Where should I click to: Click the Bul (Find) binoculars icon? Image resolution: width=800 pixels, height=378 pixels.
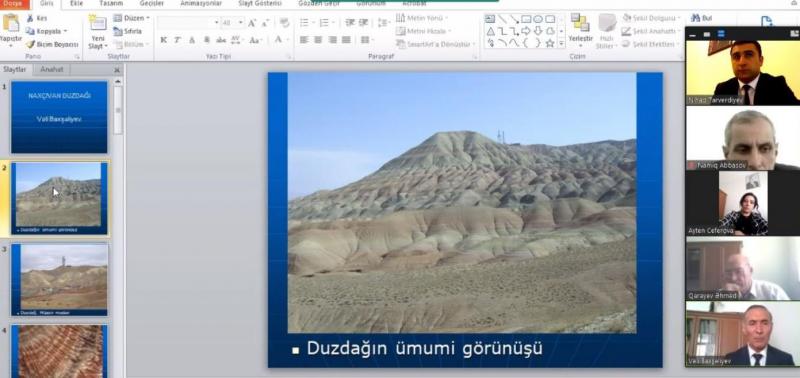pos(695,18)
